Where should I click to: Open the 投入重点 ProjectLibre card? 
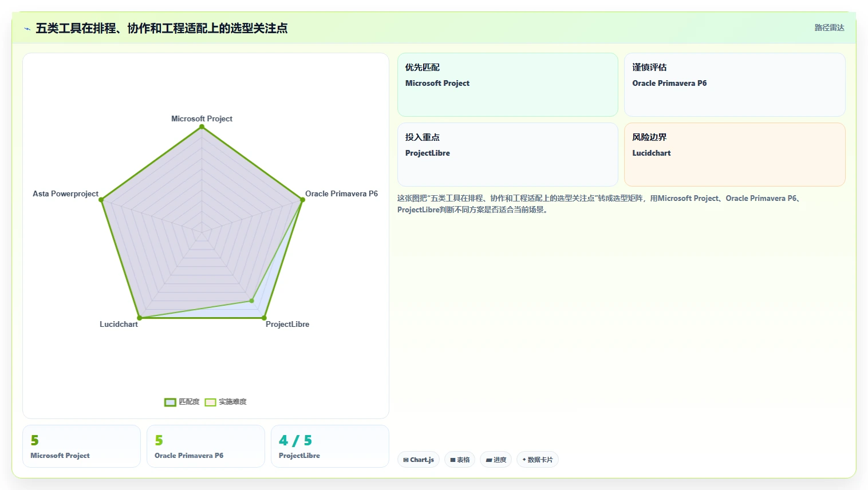point(508,155)
